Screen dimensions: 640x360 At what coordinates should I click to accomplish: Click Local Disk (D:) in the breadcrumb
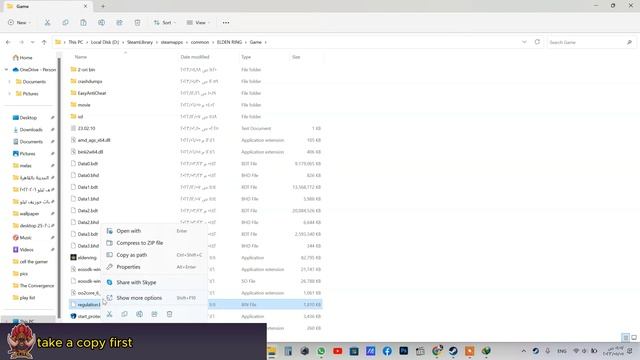pyautogui.click(x=105, y=42)
